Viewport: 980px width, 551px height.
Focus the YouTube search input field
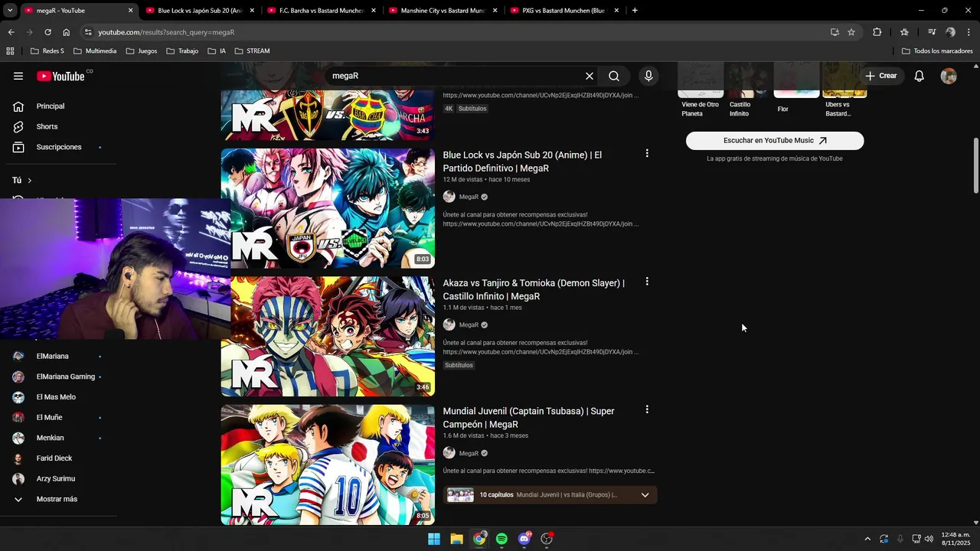[x=456, y=76]
